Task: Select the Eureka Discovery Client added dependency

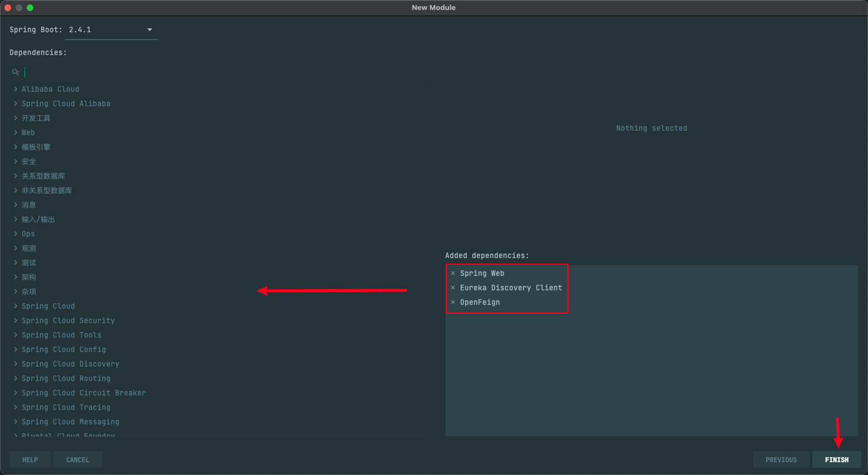Action: 511,288
